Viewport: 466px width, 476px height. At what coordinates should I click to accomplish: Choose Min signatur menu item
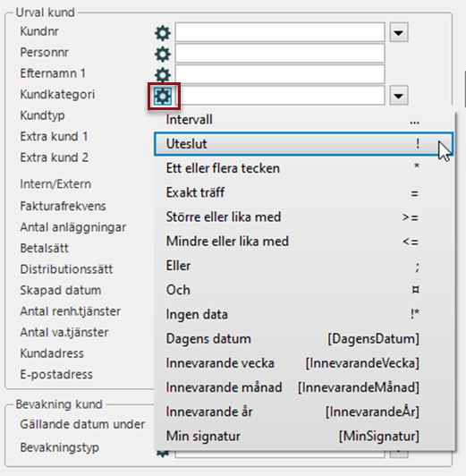click(x=303, y=437)
